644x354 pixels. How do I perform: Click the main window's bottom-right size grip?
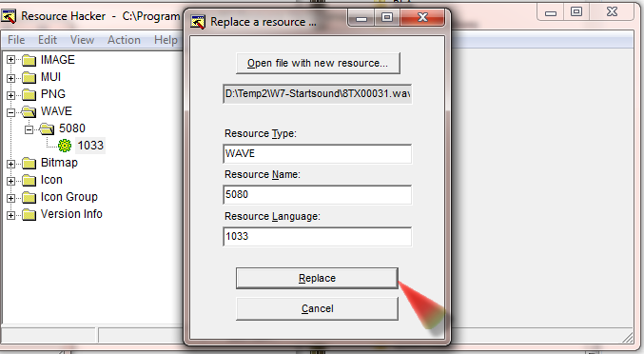point(628,337)
